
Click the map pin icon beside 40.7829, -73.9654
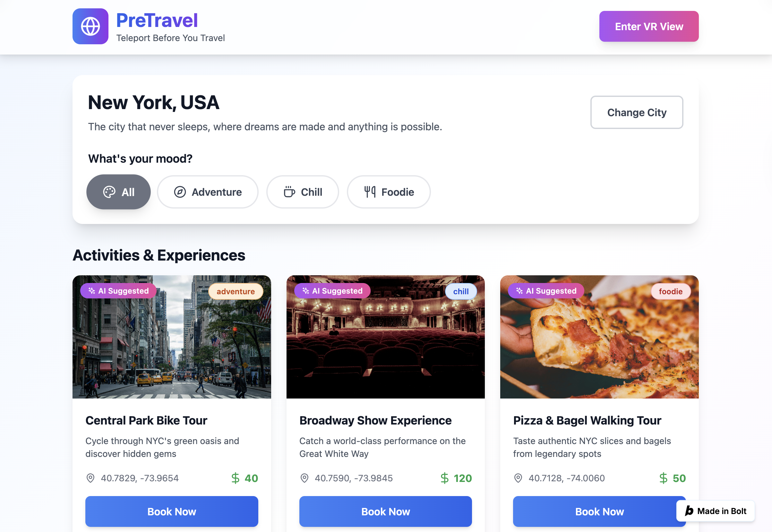pyautogui.click(x=90, y=478)
